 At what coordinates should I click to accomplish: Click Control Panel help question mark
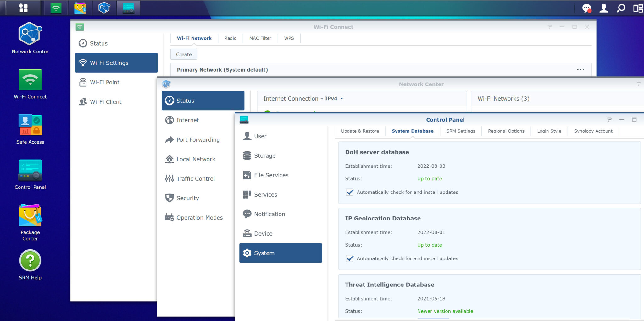click(x=609, y=120)
